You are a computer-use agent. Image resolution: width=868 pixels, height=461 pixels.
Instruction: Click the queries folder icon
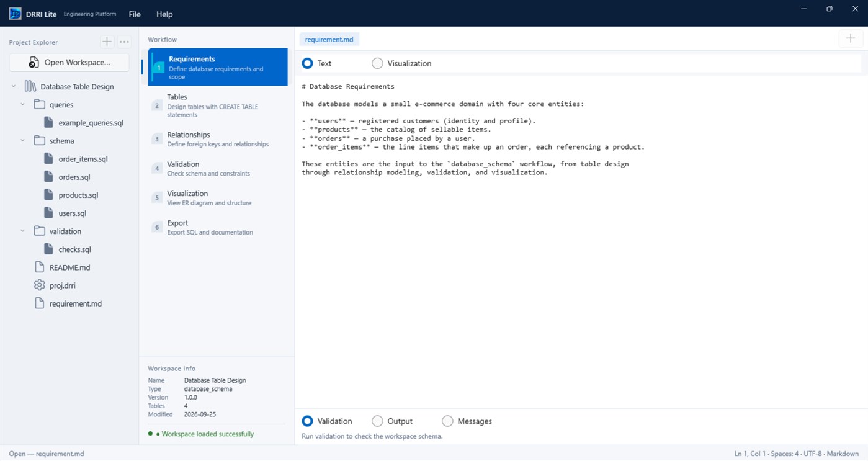39,104
